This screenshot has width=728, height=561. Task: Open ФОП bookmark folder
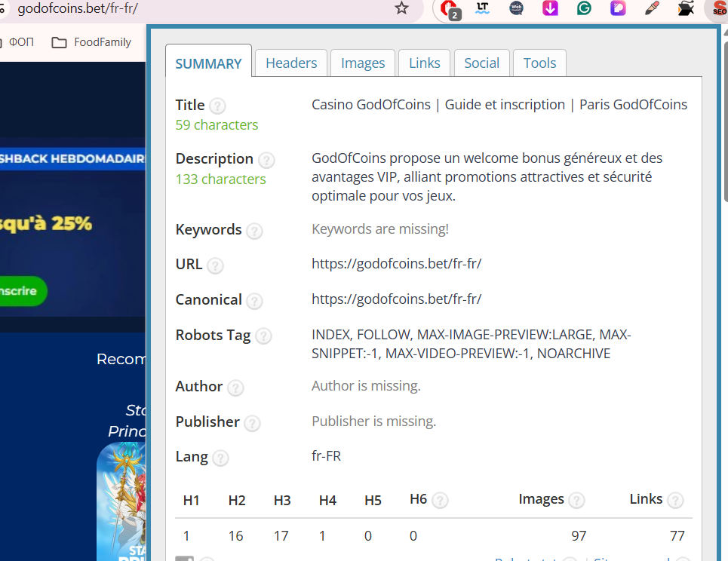pos(17,42)
